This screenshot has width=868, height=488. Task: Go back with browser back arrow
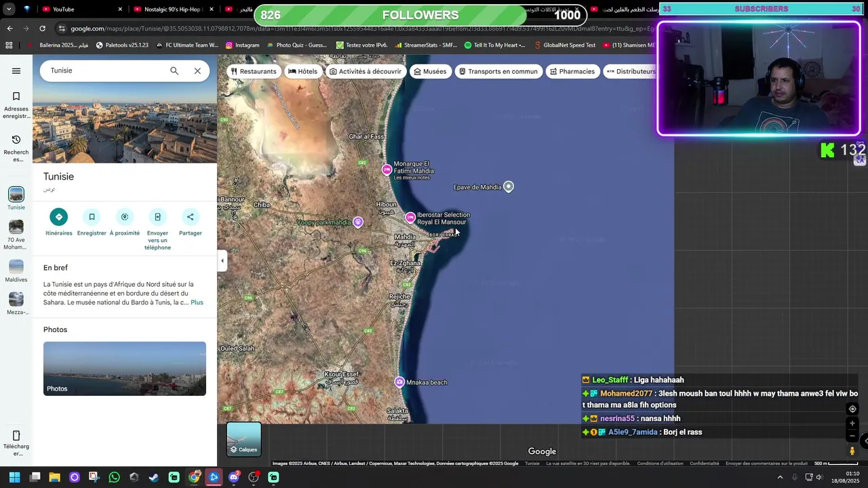(x=9, y=28)
